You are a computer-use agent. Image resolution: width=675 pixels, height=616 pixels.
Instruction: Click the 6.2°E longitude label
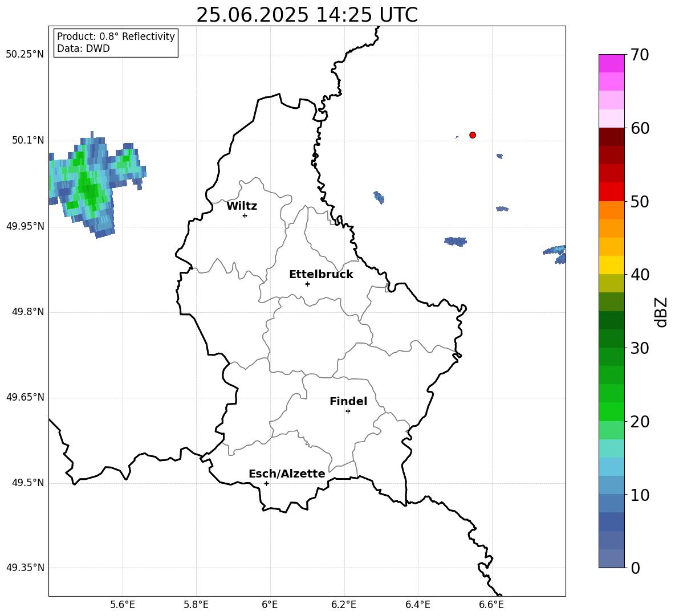[x=344, y=605]
